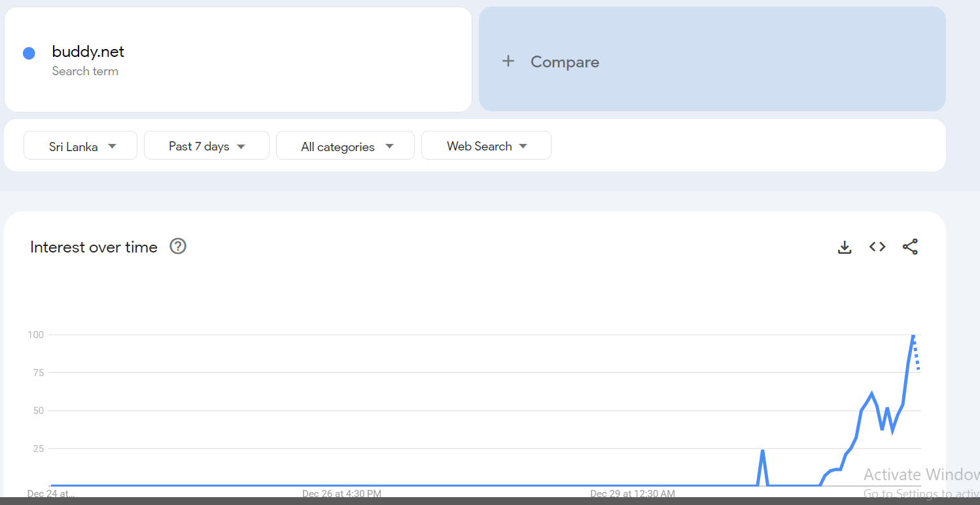Click the plus icon in Compare box

[508, 61]
